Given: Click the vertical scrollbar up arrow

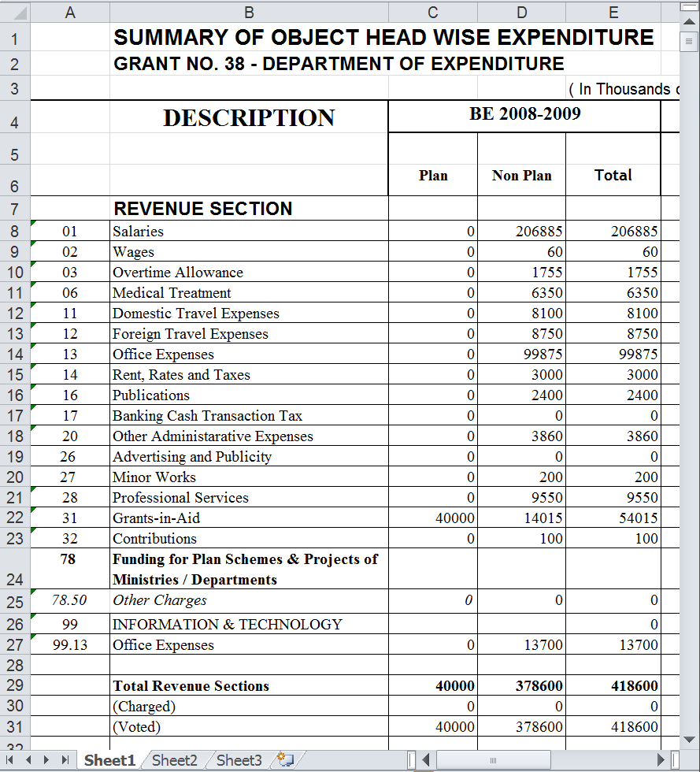Looking at the screenshot, I should point(689,22).
